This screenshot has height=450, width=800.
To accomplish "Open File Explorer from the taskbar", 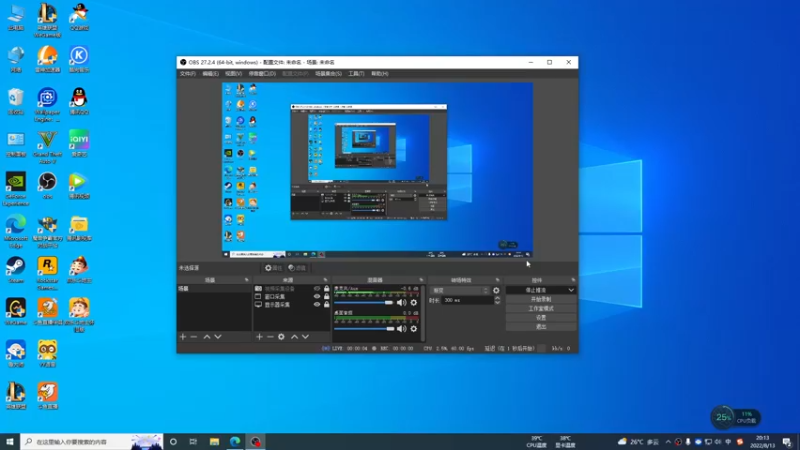I will coord(214,442).
